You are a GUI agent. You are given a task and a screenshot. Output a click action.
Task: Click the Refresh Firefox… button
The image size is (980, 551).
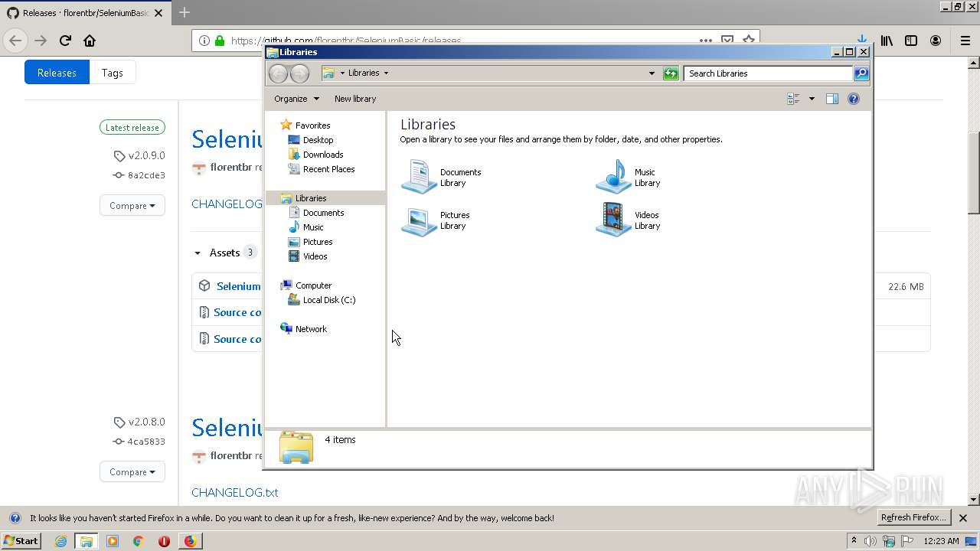[x=914, y=518]
